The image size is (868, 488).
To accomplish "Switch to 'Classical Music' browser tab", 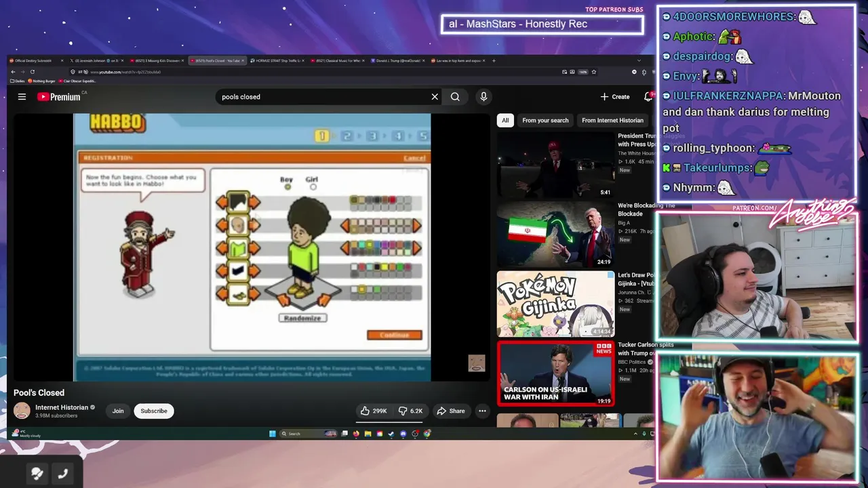I will coord(338,60).
